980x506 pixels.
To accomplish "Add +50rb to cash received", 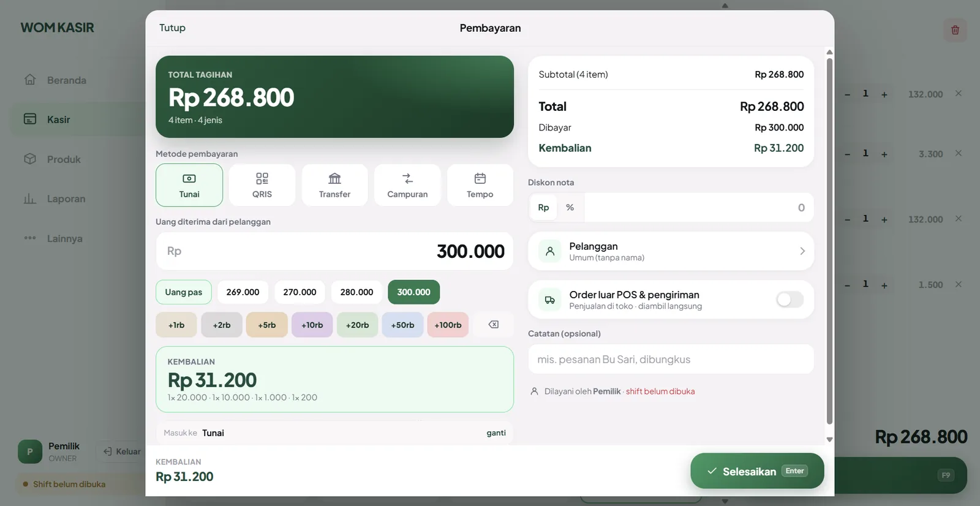I will pyautogui.click(x=402, y=325).
